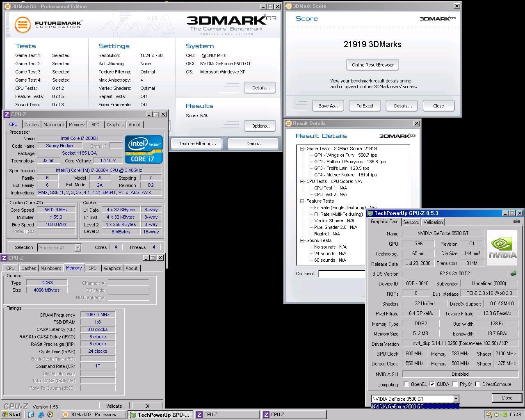Collapse the CPU Tests tree node

(302, 181)
